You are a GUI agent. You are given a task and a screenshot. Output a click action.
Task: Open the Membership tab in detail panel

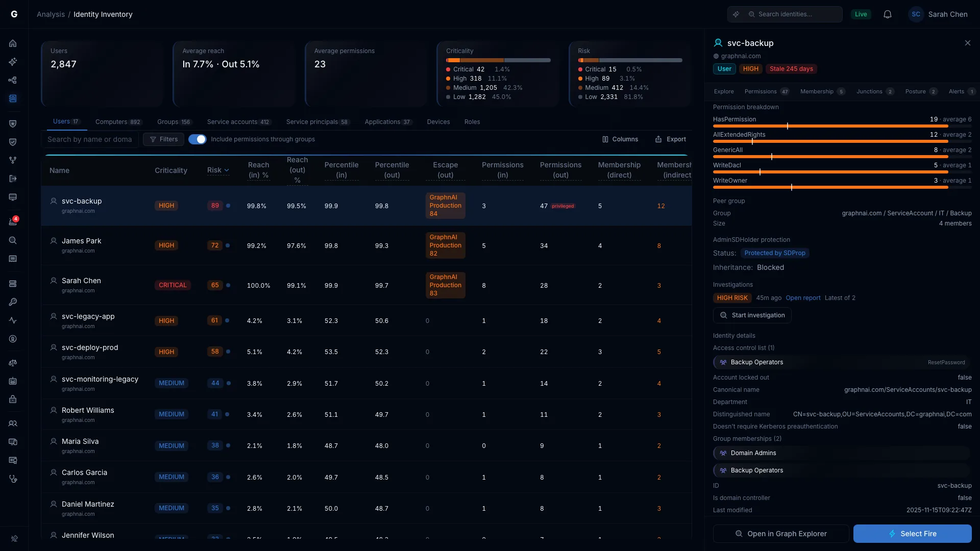coord(822,91)
